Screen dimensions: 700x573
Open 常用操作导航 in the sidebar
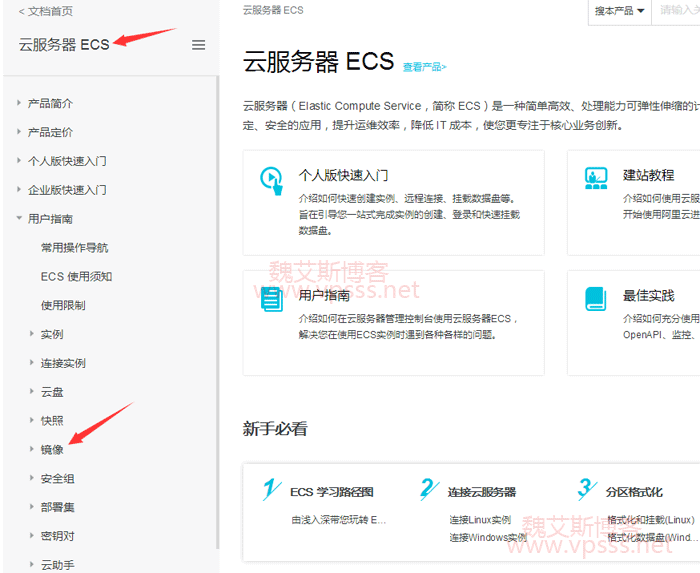(74, 247)
